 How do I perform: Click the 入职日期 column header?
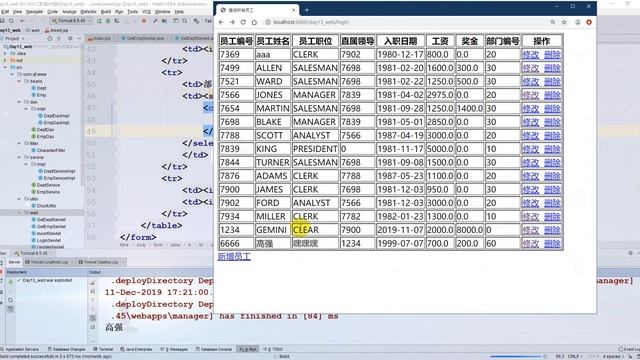[400, 41]
